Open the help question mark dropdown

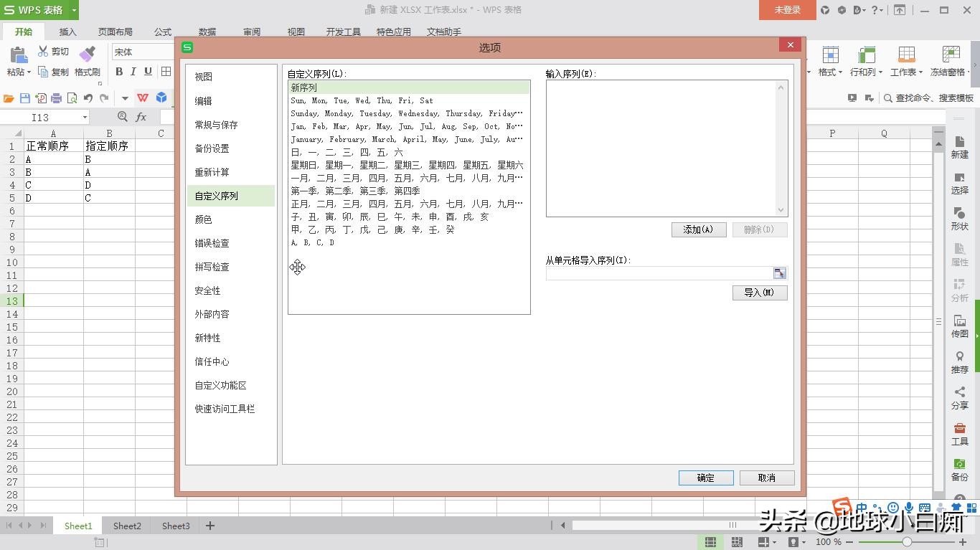point(877,10)
